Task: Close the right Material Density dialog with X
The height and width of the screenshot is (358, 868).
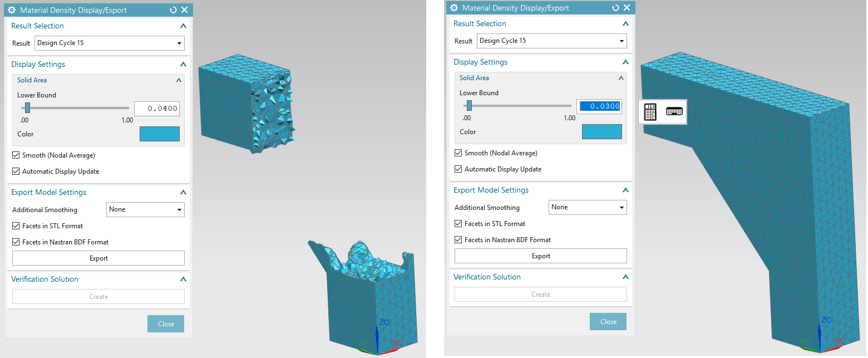Action: coord(627,8)
